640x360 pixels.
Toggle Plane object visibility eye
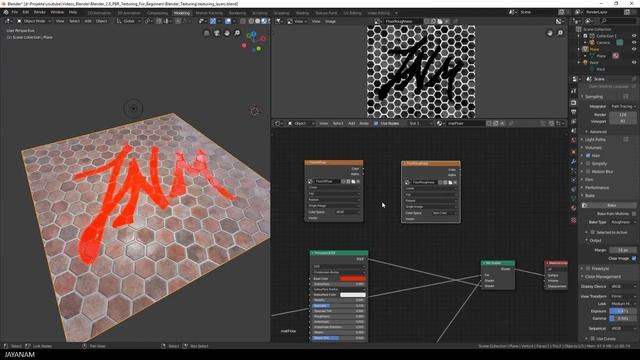click(634, 49)
